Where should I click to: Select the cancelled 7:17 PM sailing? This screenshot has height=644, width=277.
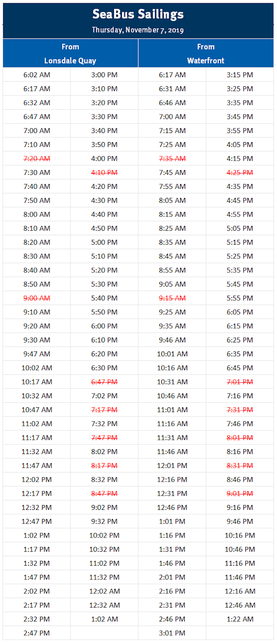pyautogui.click(x=104, y=410)
